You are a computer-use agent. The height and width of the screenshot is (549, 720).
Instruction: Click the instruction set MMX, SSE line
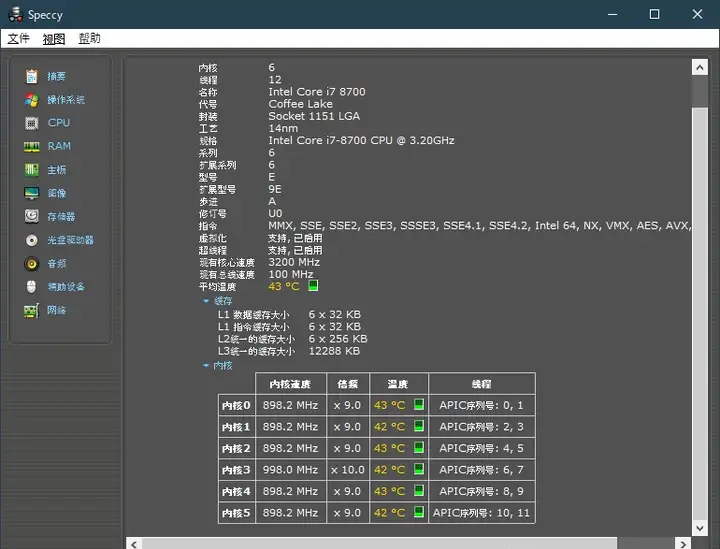[479, 225]
